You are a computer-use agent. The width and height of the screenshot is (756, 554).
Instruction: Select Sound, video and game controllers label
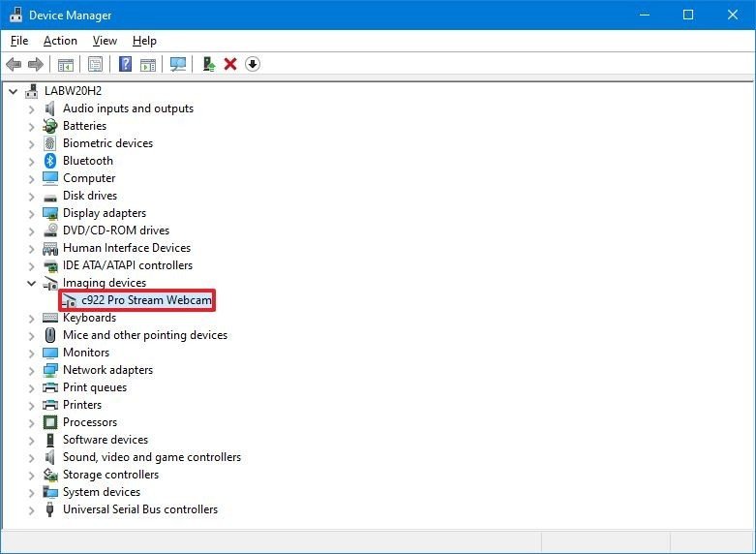point(152,457)
